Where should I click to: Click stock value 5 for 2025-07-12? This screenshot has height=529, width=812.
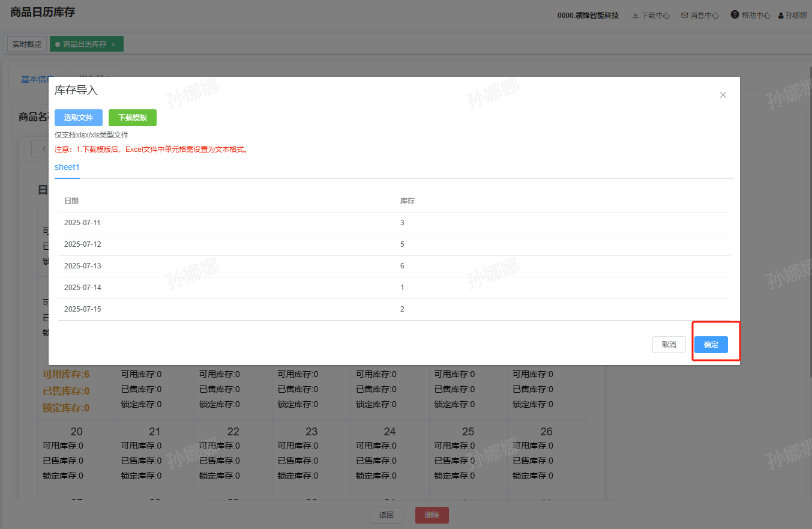pos(402,244)
